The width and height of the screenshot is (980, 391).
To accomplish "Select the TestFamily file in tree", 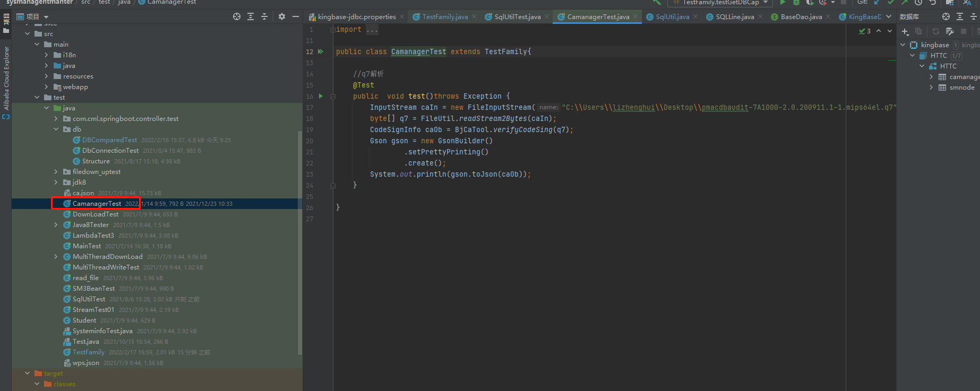I will coord(89,352).
